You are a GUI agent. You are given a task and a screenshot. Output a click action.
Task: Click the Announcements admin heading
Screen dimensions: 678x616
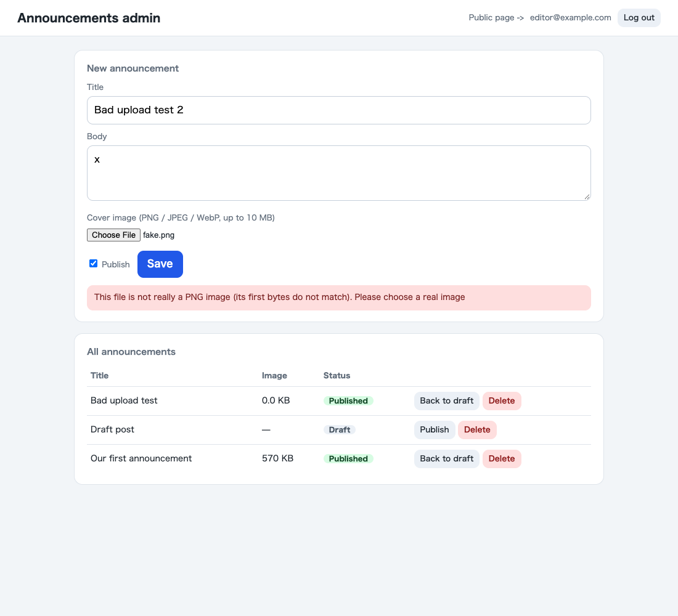pyautogui.click(x=89, y=18)
